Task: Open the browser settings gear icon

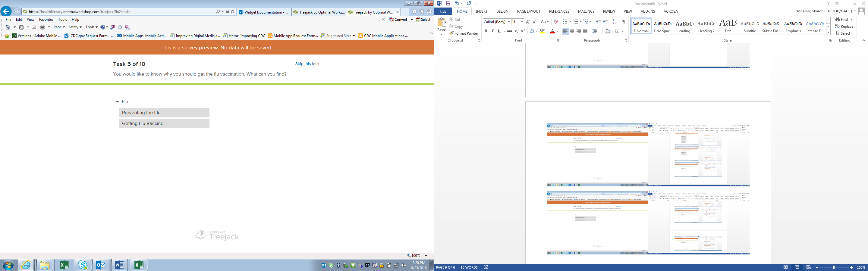Action: [429, 11]
